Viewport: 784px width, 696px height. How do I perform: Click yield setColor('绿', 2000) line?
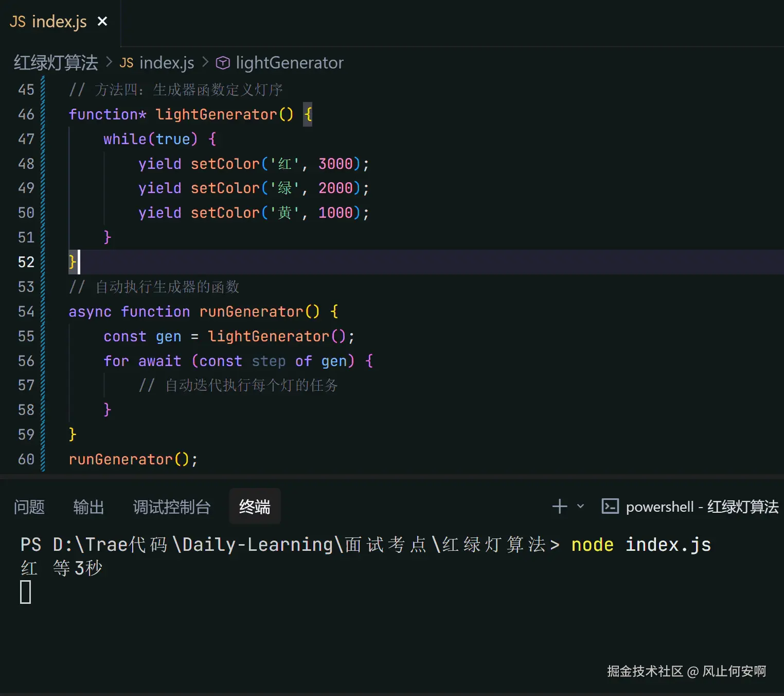click(254, 188)
